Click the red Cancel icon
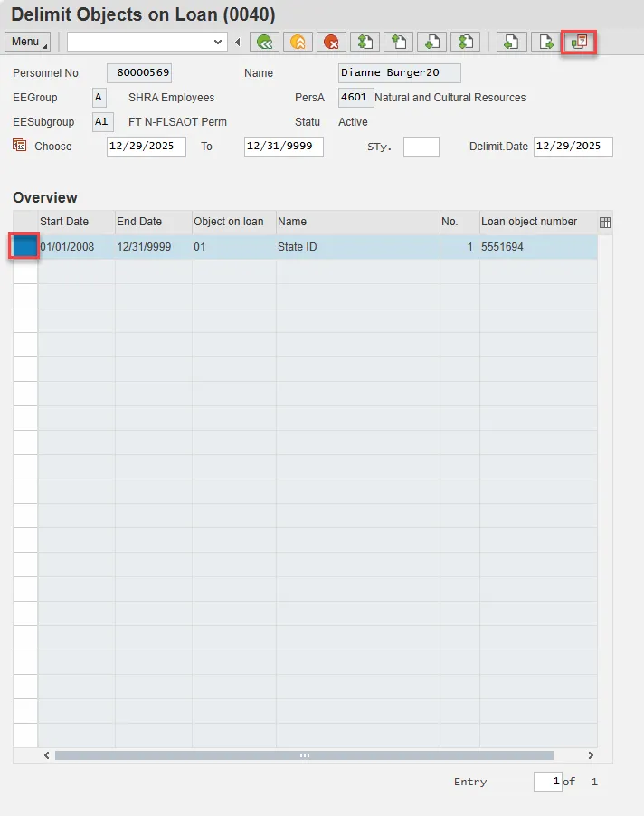644x816 pixels. [x=331, y=42]
